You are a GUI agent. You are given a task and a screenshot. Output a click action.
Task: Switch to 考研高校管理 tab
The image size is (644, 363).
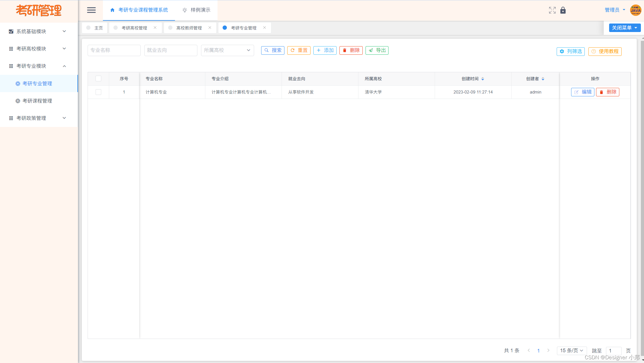134,28
